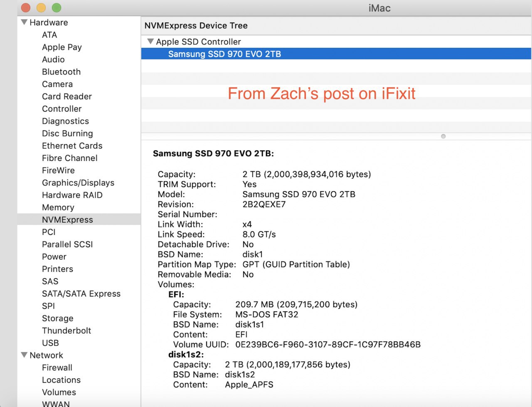Select Printers in the sidebar

(x=57, y=269)
